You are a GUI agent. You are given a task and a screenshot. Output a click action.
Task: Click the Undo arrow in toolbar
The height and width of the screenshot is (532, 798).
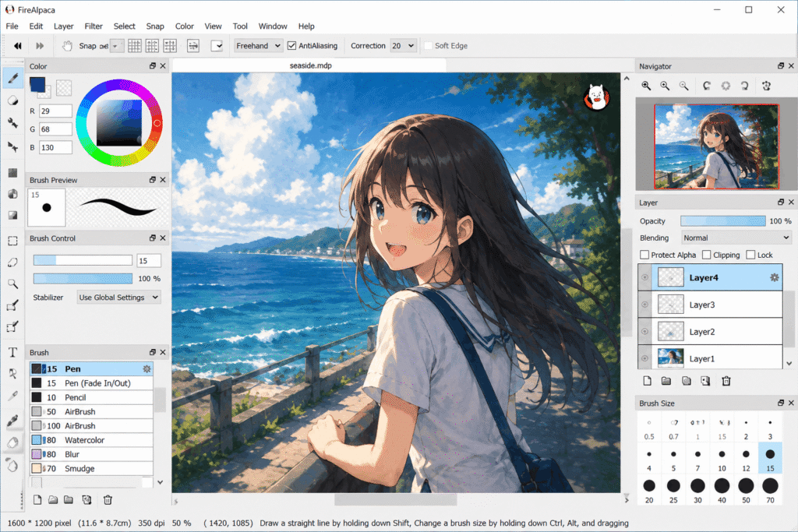pyautogui.click(x=18, y=46)
